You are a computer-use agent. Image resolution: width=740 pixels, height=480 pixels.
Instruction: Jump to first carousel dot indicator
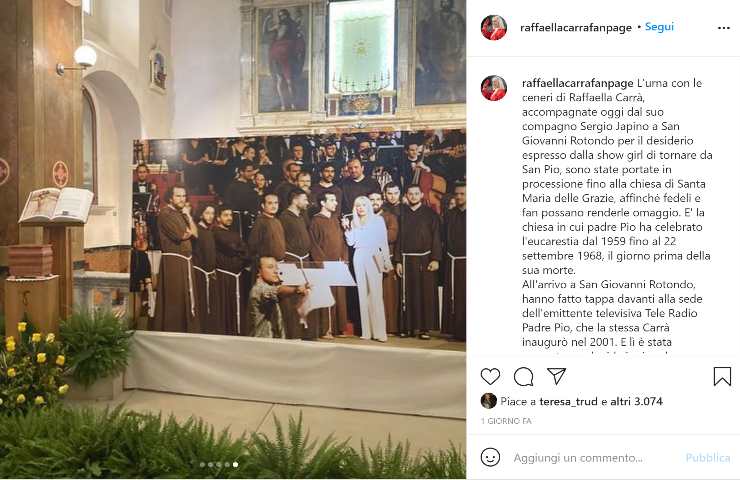(202, 465)
